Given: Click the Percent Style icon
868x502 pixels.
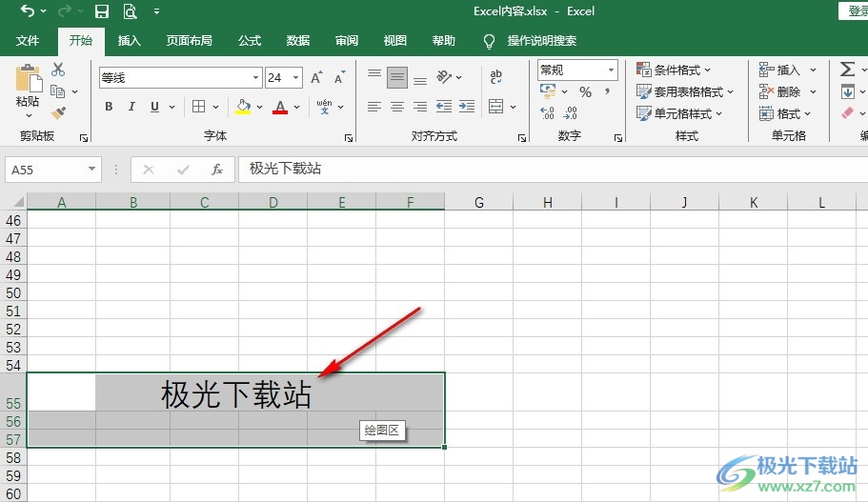Looking at the screenshot, I should (x=585, y=92).
